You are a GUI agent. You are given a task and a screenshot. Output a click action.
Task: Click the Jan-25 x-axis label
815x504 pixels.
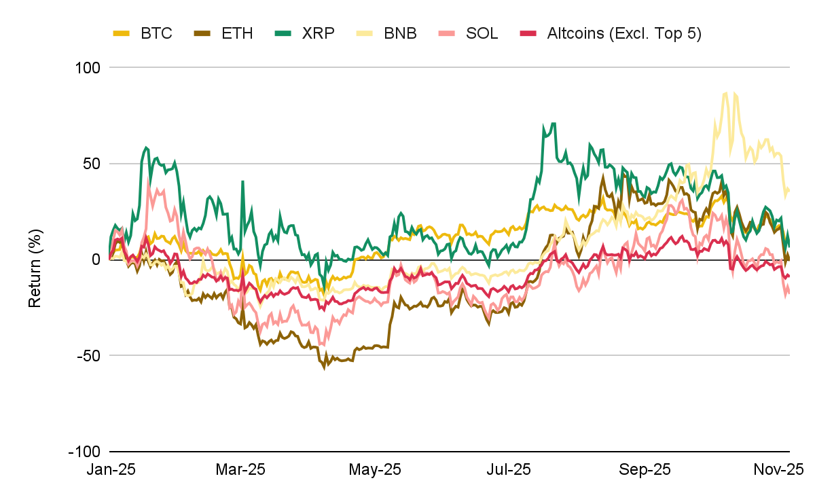[x=111, y=469]
